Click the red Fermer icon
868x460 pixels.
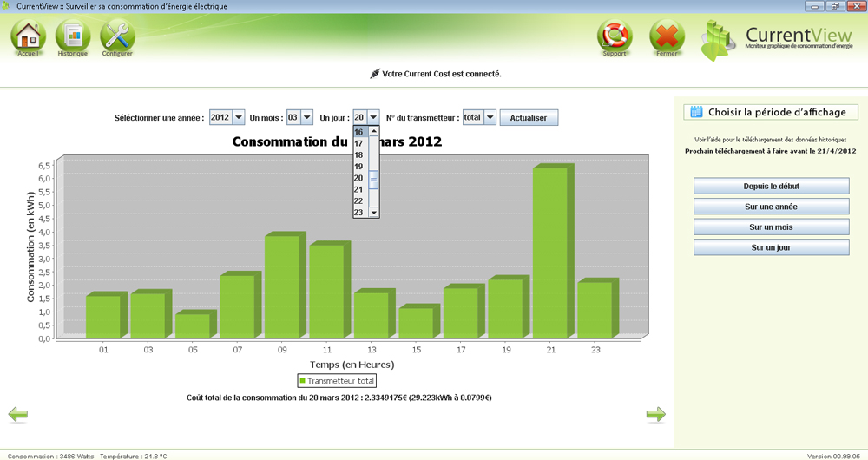pos(667,36)
